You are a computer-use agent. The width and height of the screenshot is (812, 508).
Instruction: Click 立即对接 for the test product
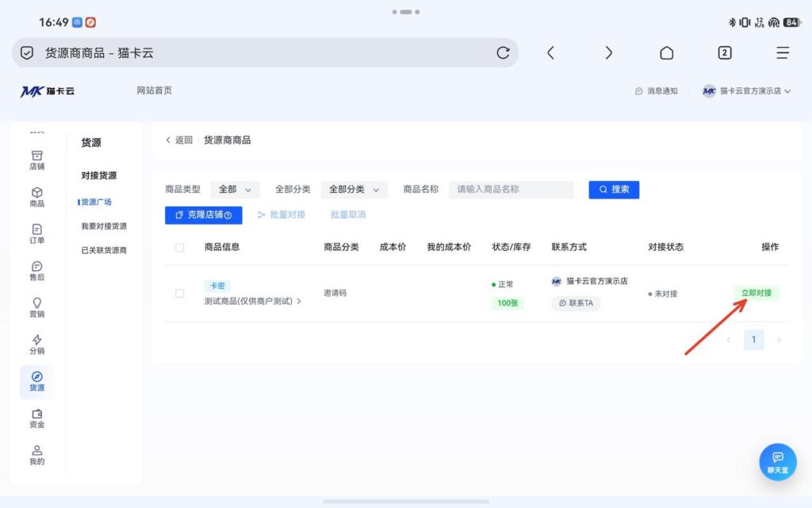[756, 293]
